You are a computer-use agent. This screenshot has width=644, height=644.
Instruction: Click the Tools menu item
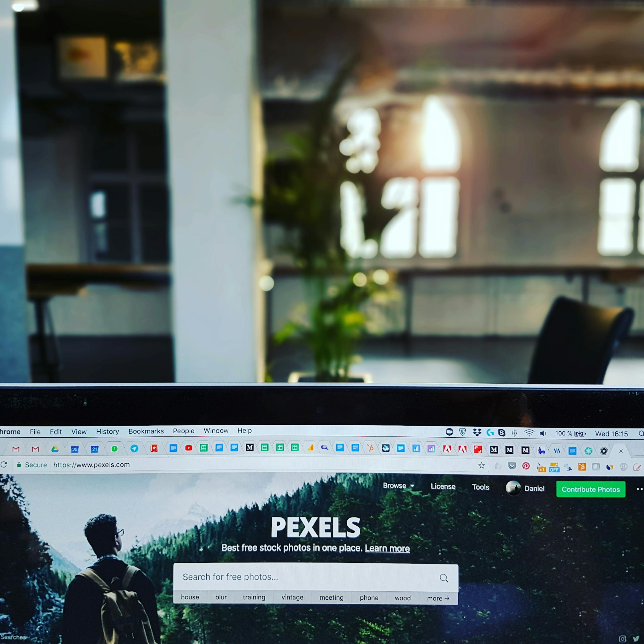tap(481, 488)
